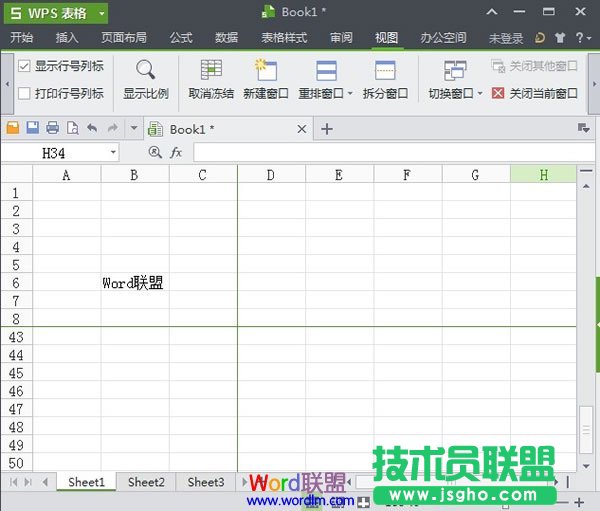Click the orange refresh icon near 未登录

tap(540, 38)
